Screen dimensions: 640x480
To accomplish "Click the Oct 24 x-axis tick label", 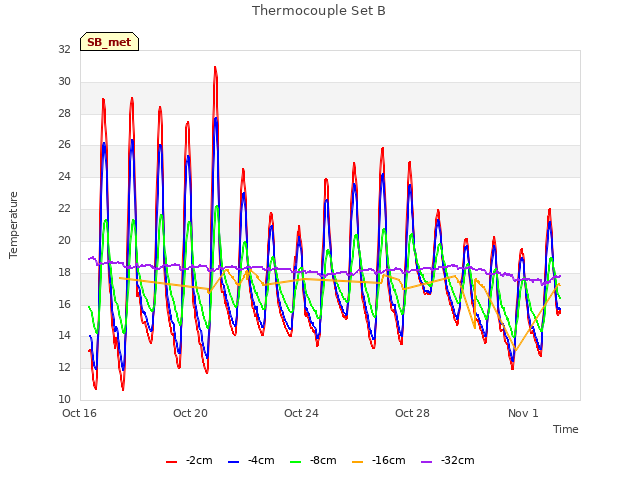I will tap(301, 413).
